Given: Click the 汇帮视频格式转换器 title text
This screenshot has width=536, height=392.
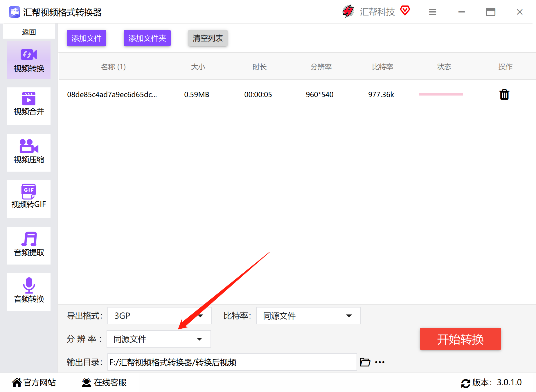Looking at the screenshot, I should tap(62, 12).
